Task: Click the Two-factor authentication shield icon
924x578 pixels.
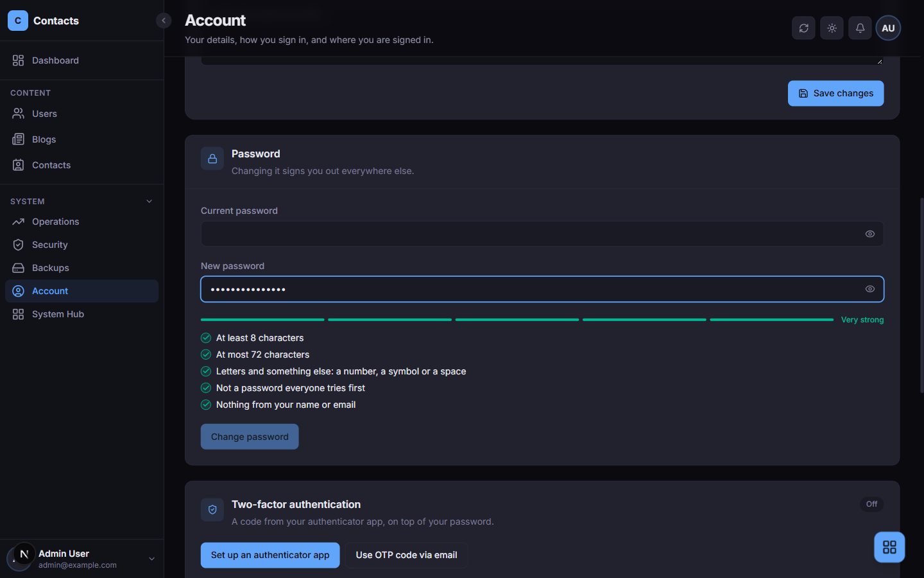Action: click(x=212, y=509)
